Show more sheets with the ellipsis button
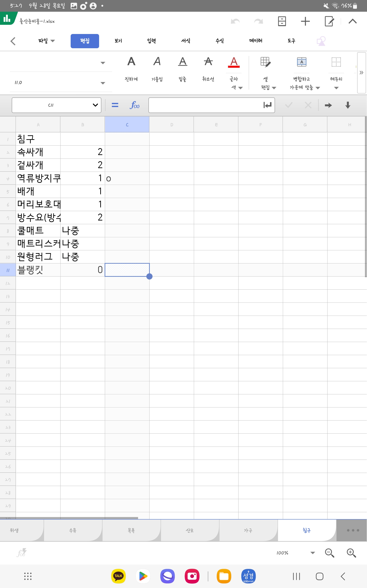The height and width of the screenshot is (588, 367). click(353, 530)
